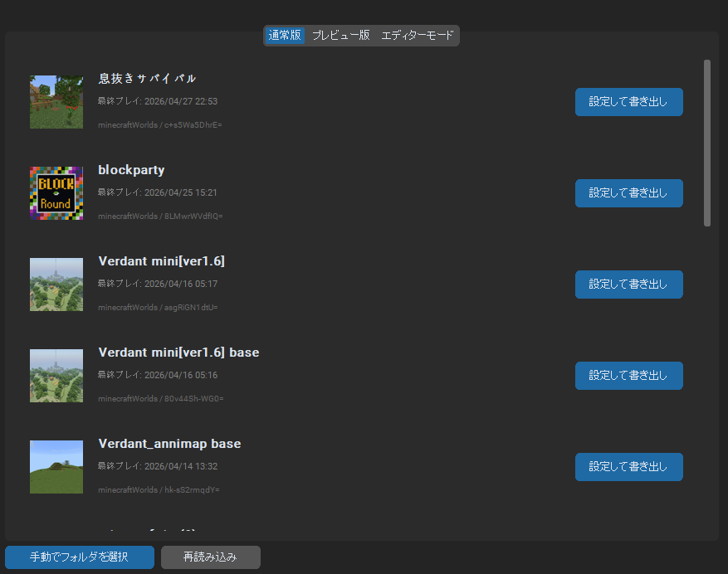Screen dimensions: 728x574
Task: Select thumbnail of Verdant mini[ver1.6] base
Action: tap(56, 376)
